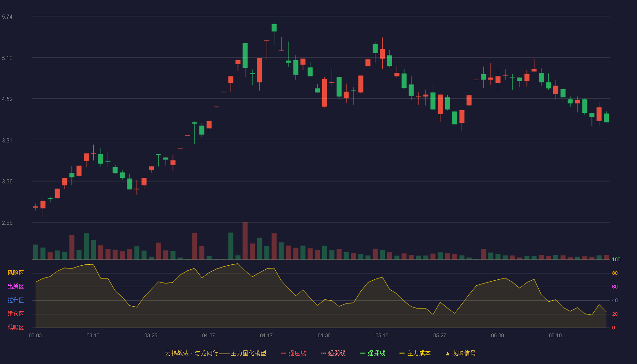637x364 pixels.
Task: Click the 0 indicator scale value
Action: [613, 328]
